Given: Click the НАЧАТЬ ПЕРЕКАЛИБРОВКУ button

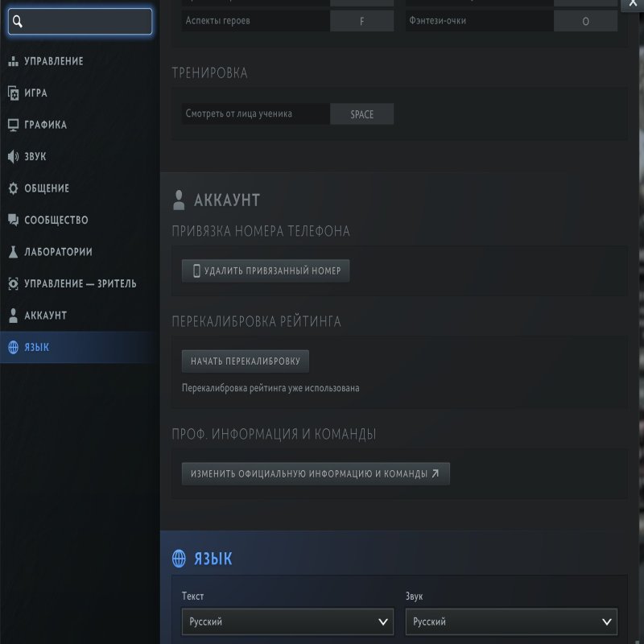Looking at the screenshot, I should click(x=246, y=361).
